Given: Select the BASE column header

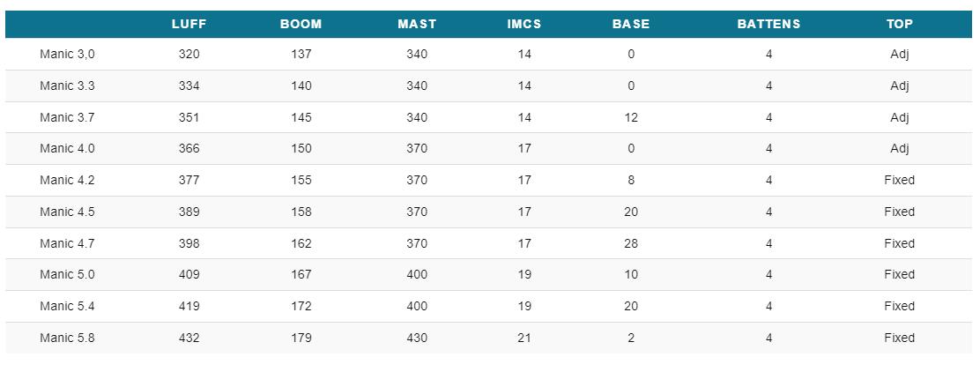Looking at the screenshot, I should tap(631, 25).
